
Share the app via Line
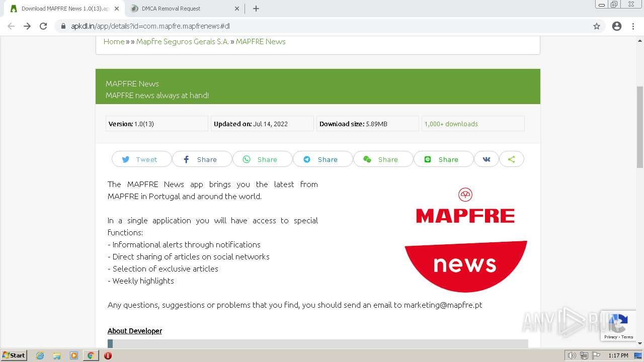tap(443, 159)
